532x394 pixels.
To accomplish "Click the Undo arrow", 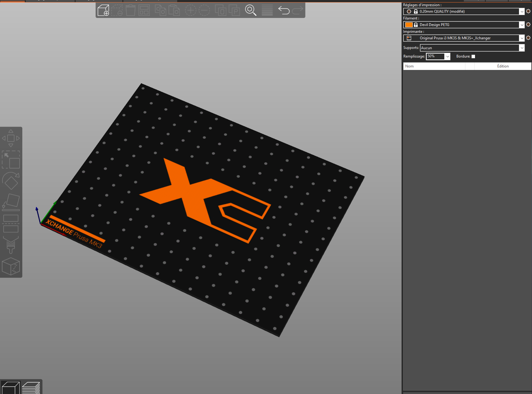I will (x=284, y=10).
